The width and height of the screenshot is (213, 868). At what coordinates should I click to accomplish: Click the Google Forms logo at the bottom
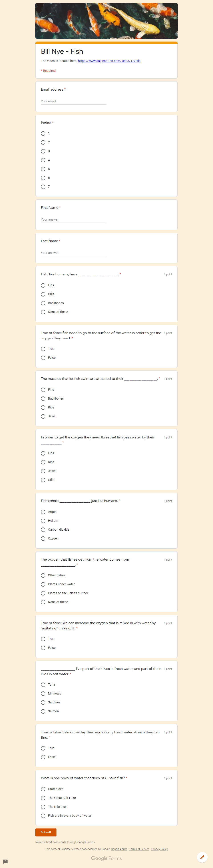106,858
